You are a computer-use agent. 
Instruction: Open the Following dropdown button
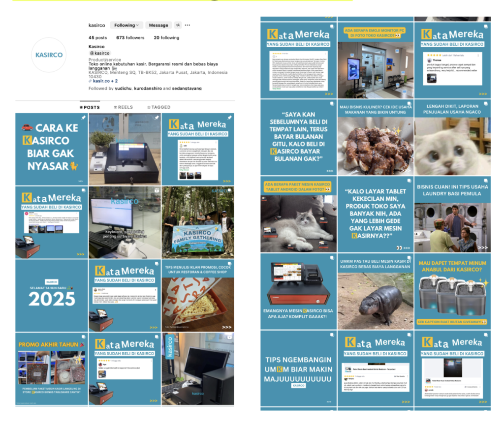[x=126, y=25]
